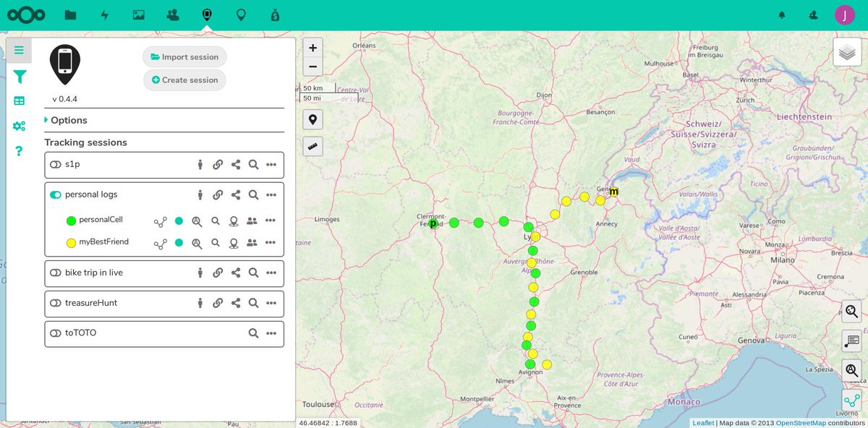Zoom in the map with plus
Screen dimensions: 868x428
tap(312, 48)
